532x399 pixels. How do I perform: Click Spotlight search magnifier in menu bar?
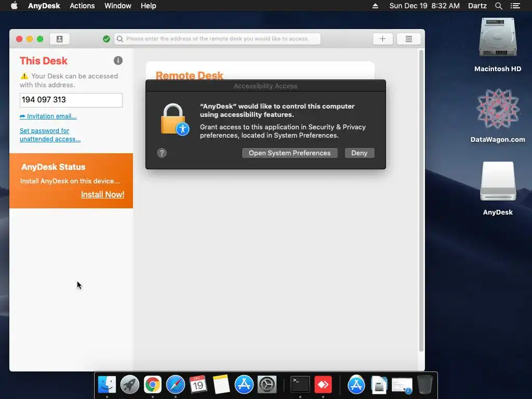point(498,6)
